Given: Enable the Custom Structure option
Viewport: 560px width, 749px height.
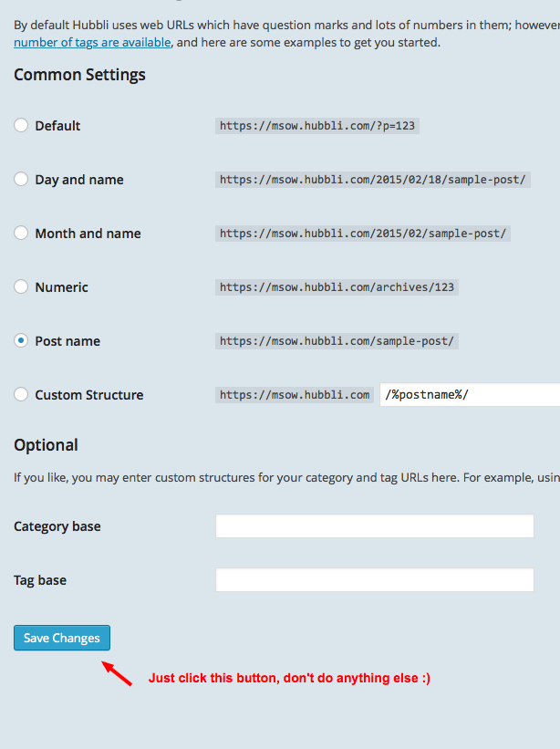Looking at the screenshot, I should click(x=21, y=395).
